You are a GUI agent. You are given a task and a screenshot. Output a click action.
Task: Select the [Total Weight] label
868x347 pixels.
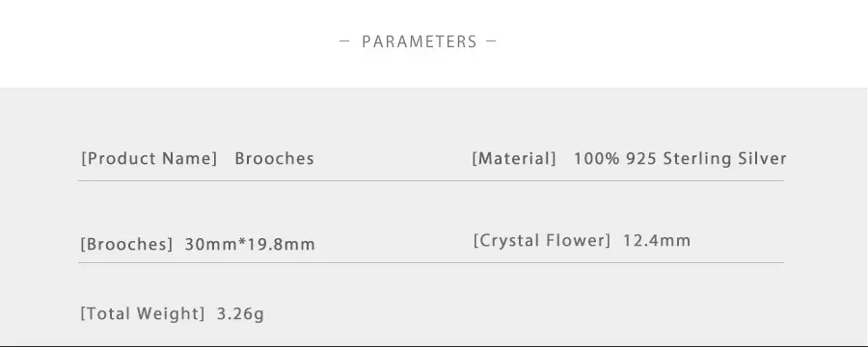point(143,314)
